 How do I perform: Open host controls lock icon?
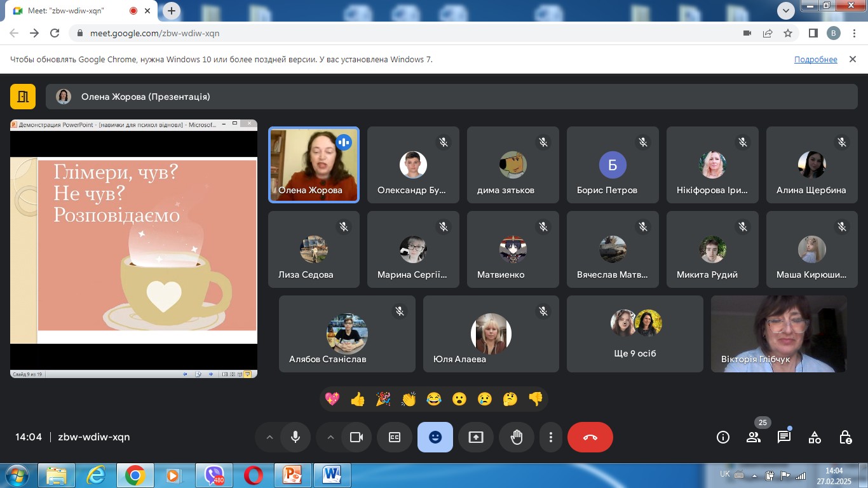845,437
